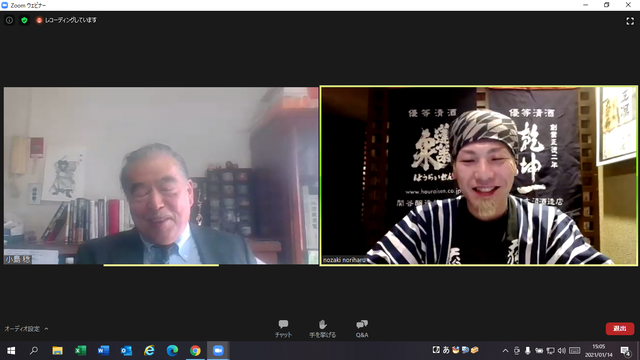640x360 pixels.
Task: Enter full screen mode with the corner icon
Action: 630,21
